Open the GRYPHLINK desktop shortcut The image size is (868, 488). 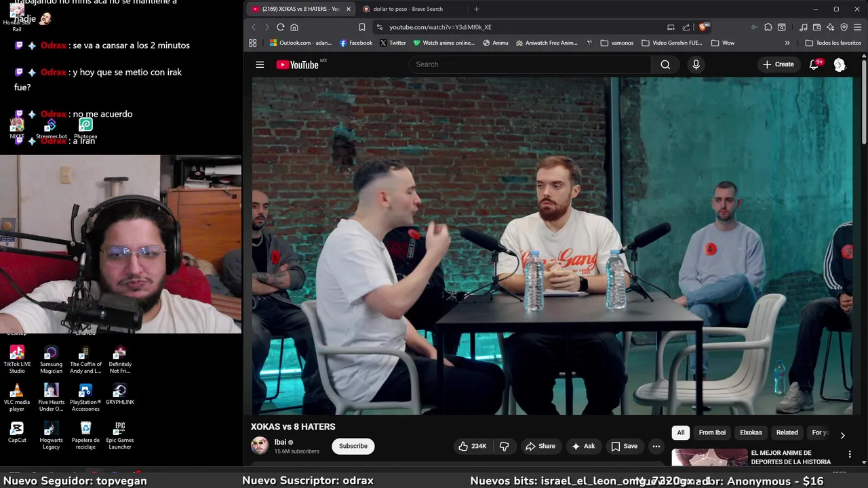[120, 394]
